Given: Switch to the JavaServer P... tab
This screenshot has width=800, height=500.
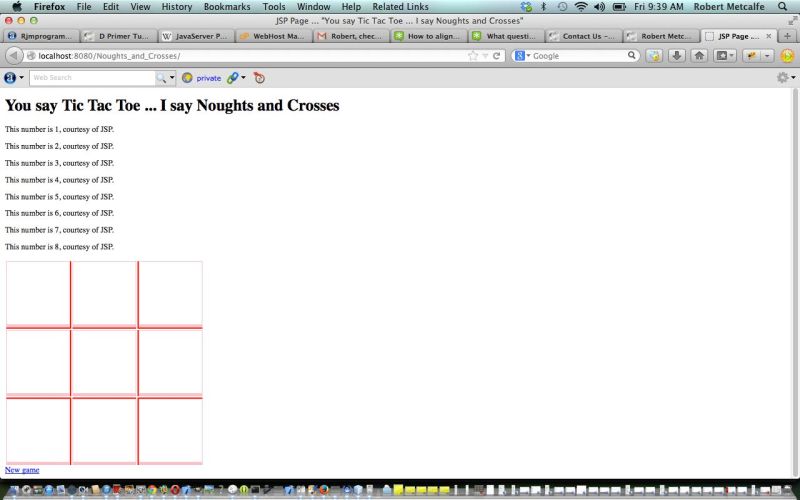Looking at the screenshot, I should click(196, 36).
